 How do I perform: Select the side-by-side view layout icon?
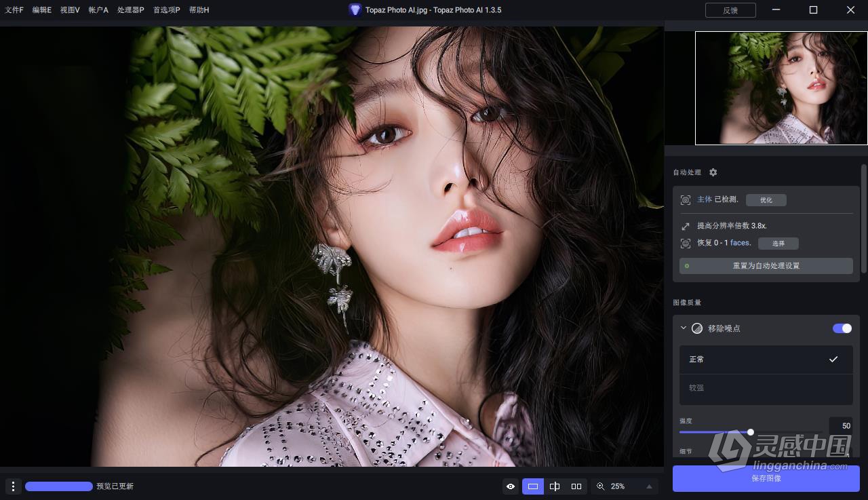tap(576, 486)
